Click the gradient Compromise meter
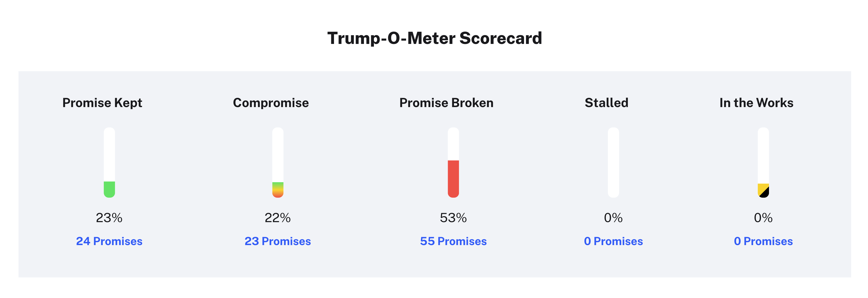Viewport: 868px width, 298px height. 278,162
